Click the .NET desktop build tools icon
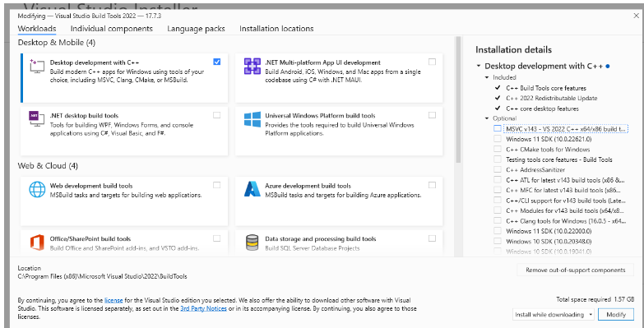Screen dimensions: 644x328 click(37, 119)
